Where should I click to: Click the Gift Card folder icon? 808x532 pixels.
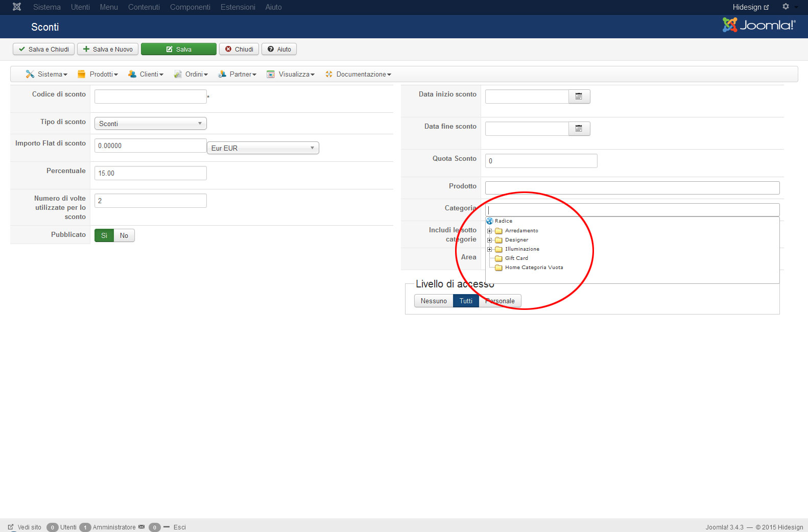499,258
